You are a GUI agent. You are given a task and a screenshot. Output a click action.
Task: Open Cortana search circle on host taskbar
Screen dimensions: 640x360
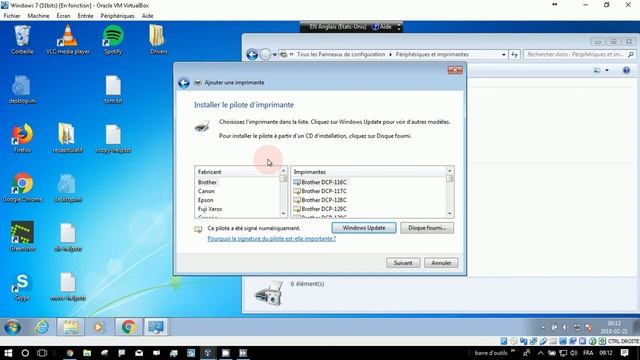tap(25, 353)
